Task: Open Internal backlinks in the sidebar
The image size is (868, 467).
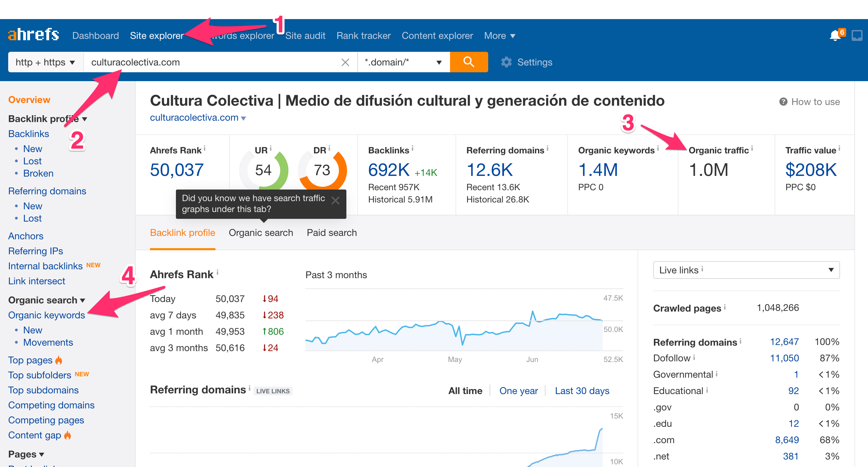Action: pyautogui.click(x=45, y=266)
